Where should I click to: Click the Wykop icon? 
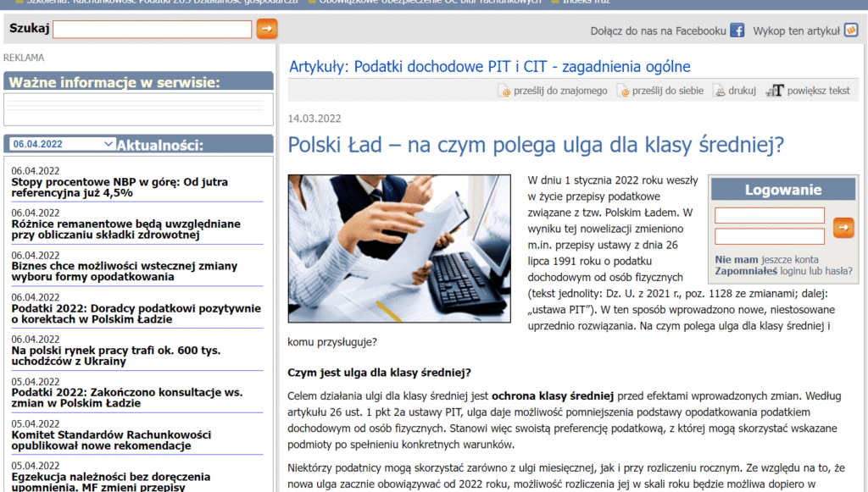pos(851,30)
